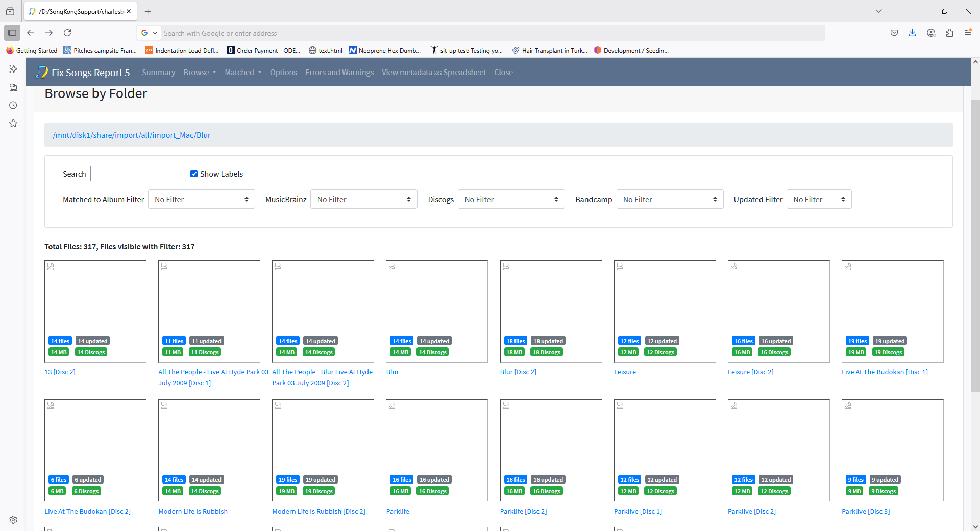
Task: Expand the Matched menu in navbar
Action: click(x=243, y=73)
